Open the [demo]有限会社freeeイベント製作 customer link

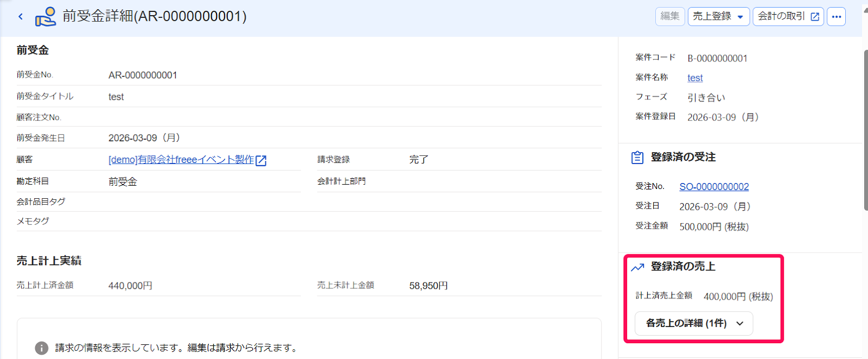click(x=181, y=160)
